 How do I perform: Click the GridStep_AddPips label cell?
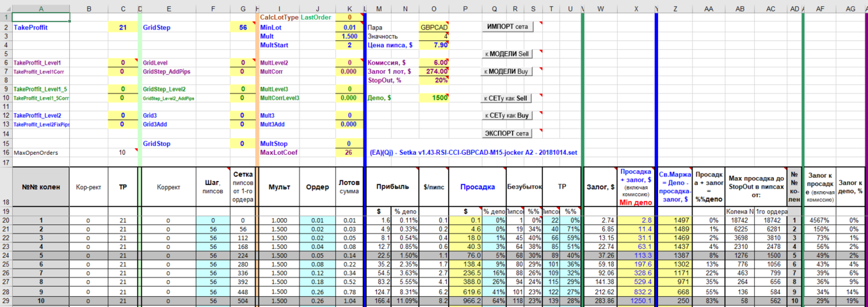coord(168,71)
